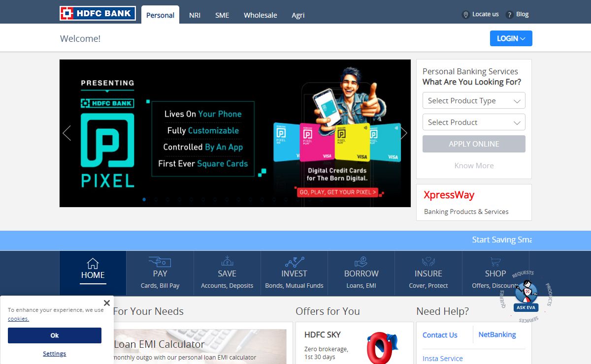Open the ASK EVA chatbot
Image resolution: width=591 pixels, height=364 pixels.
tap(526, 296)
